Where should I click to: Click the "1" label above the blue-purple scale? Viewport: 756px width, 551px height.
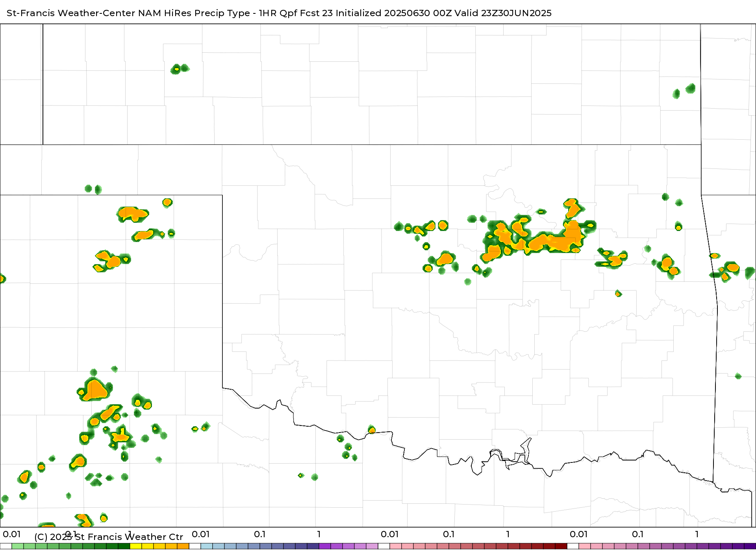tap(319, 534)
